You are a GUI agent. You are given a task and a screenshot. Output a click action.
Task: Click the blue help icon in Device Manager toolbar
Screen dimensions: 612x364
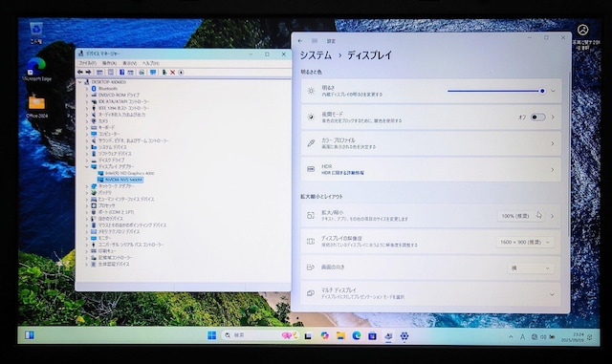click(x=121, y=73)
